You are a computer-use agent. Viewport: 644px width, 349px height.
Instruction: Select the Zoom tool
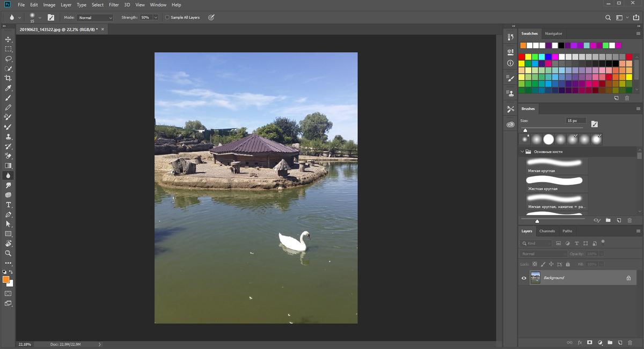(8, 253)
